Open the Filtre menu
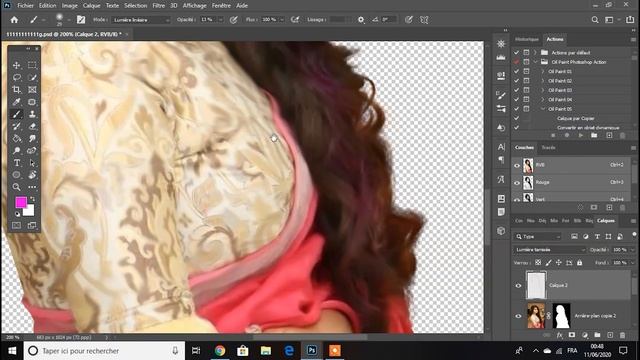Image resolution: width=640 pixels, height=360 pixels. point(158,6)
